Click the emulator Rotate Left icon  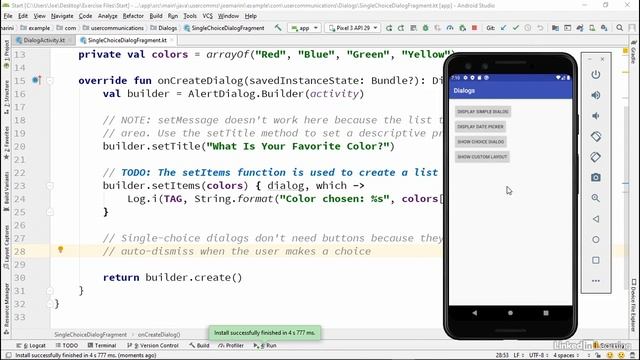(x=596, y=136)
